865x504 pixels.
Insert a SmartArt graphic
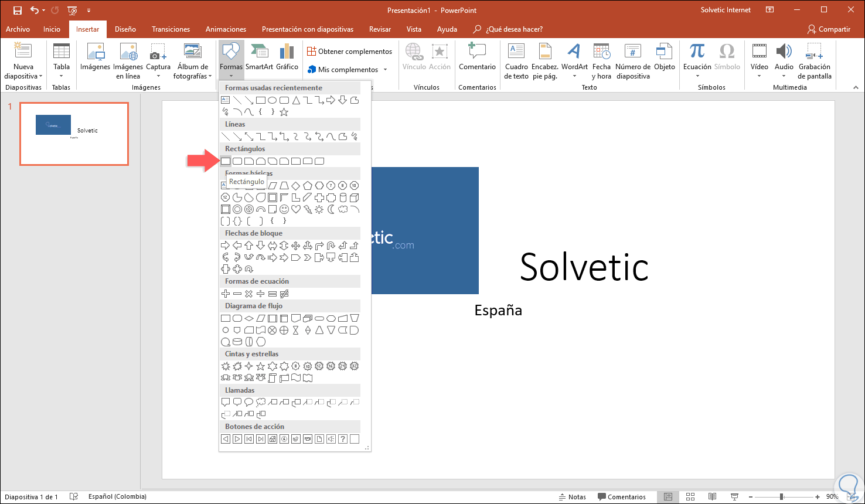259,57
